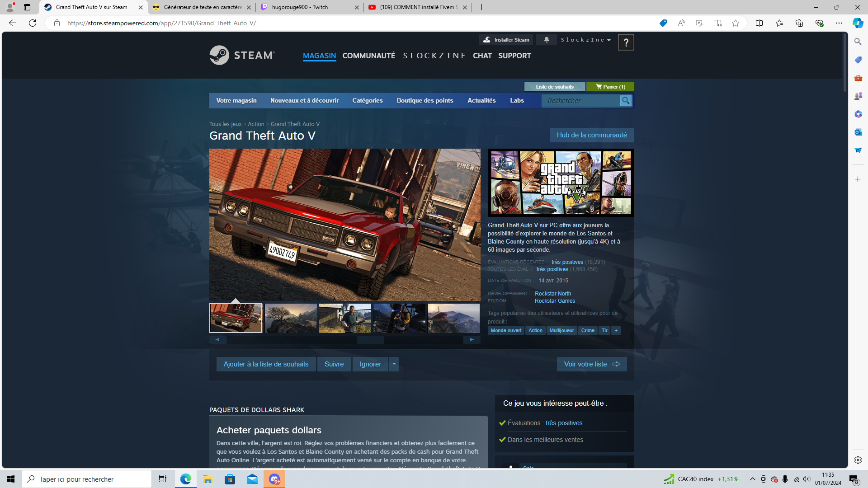Click Ajouter à la liste de souhaits
This screenshot has height=488, width=868.
tap(266, 364)
